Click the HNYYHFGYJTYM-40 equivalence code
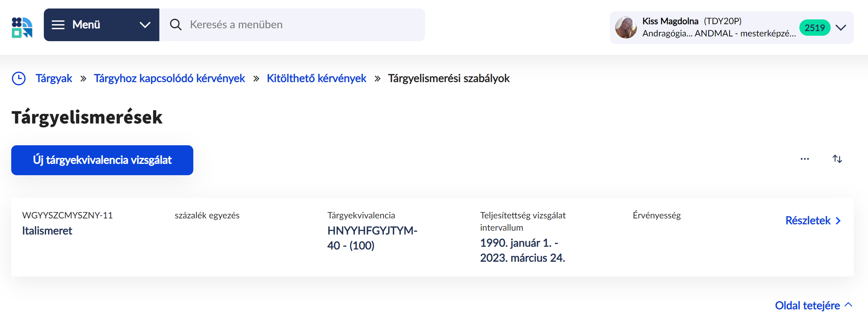The height and width of the screenshot is (315, 868). coord(372,238)
